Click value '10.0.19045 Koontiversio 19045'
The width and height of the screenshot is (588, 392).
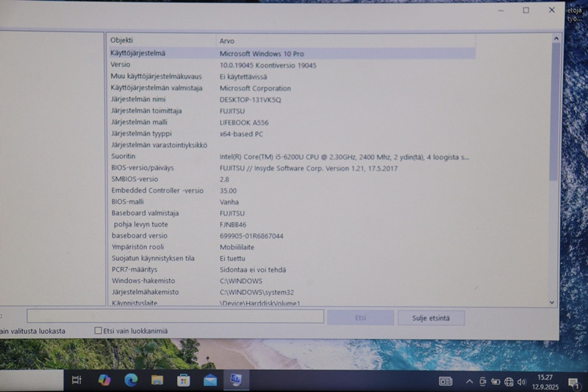268,65
